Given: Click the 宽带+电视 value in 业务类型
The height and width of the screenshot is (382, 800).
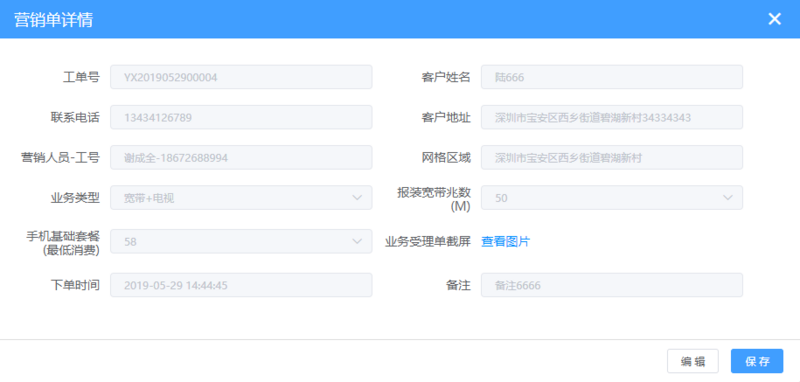Looking at the screenshot, I should (x=149, y=198).
